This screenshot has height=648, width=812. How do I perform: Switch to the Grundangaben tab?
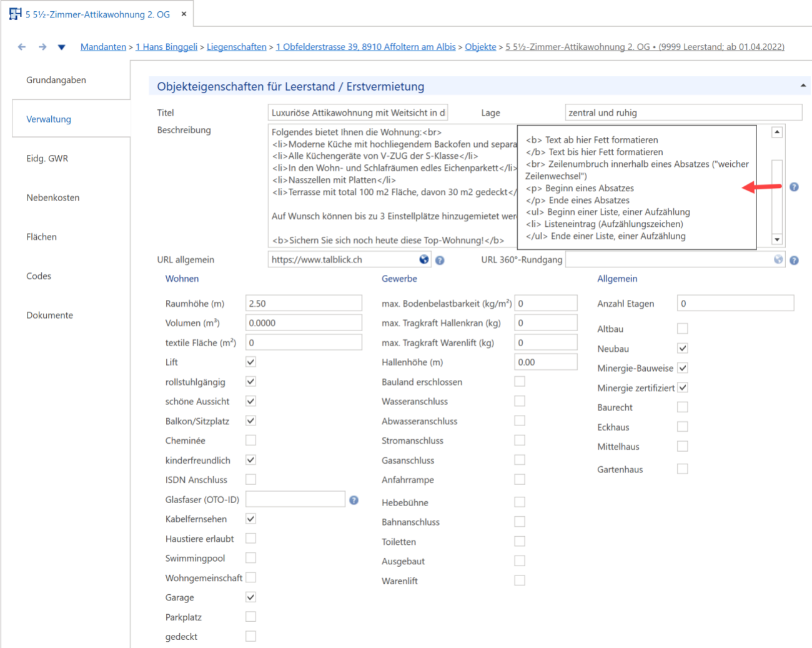56,80
